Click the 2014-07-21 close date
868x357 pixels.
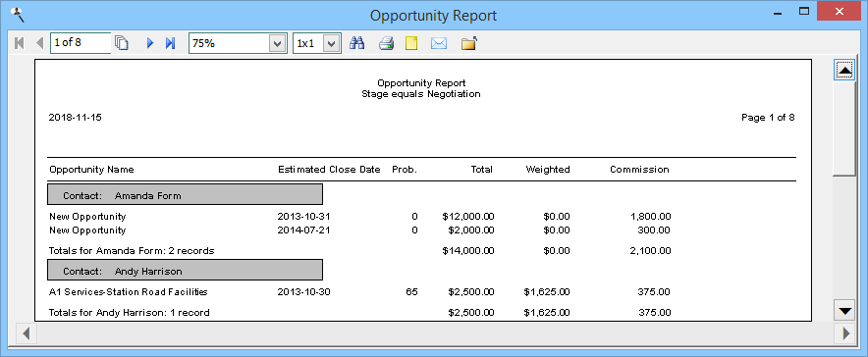coord(304,230)
